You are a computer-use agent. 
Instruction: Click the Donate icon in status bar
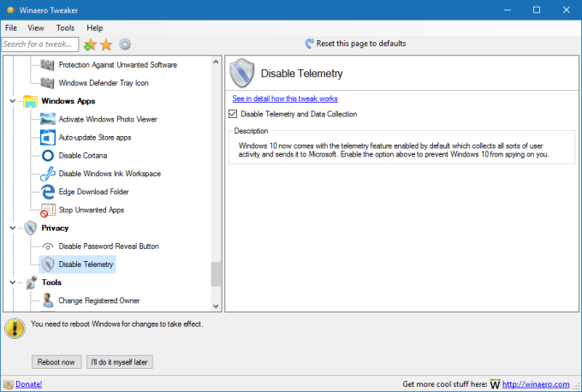pyautogui.click(x=9, y=384)
